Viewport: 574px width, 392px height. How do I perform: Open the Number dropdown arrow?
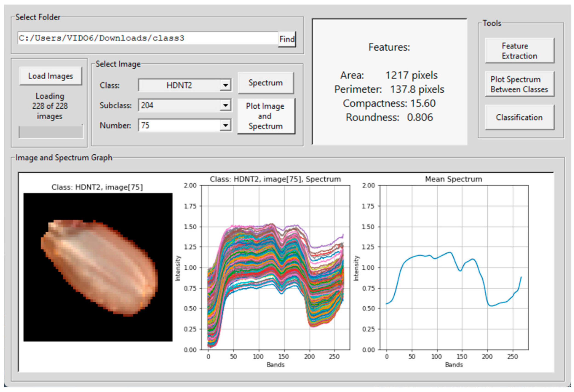point(225,125)
